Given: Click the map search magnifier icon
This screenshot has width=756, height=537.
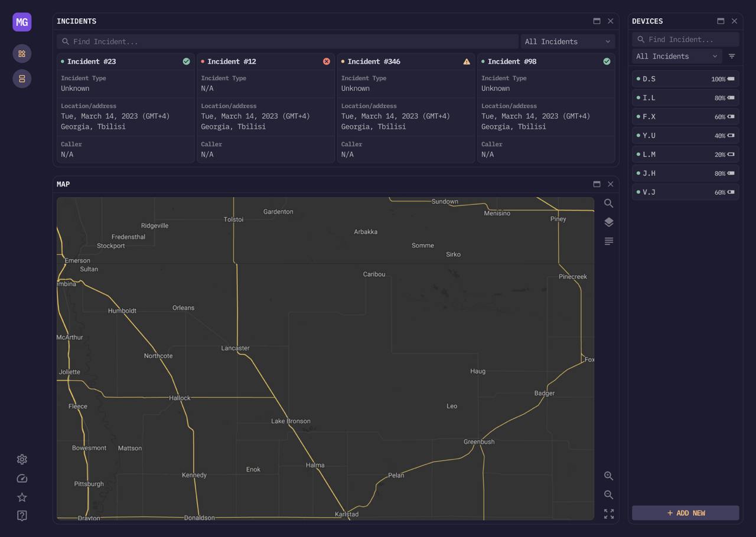Looking at the screenshot, I should (x=608, y=204).
